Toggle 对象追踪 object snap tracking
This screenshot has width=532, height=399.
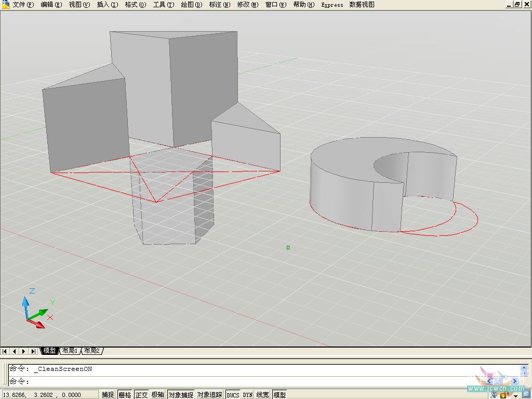click(x=210, y=395)
